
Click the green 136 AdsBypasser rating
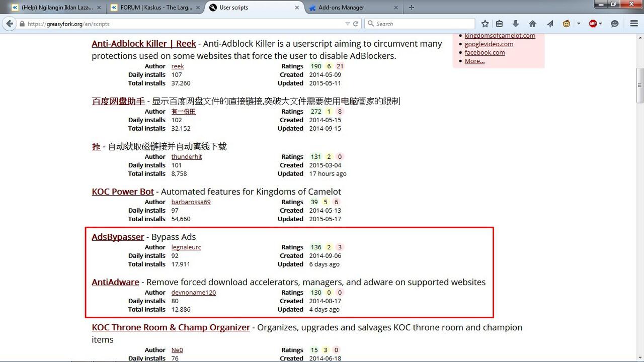pos(316,247)
